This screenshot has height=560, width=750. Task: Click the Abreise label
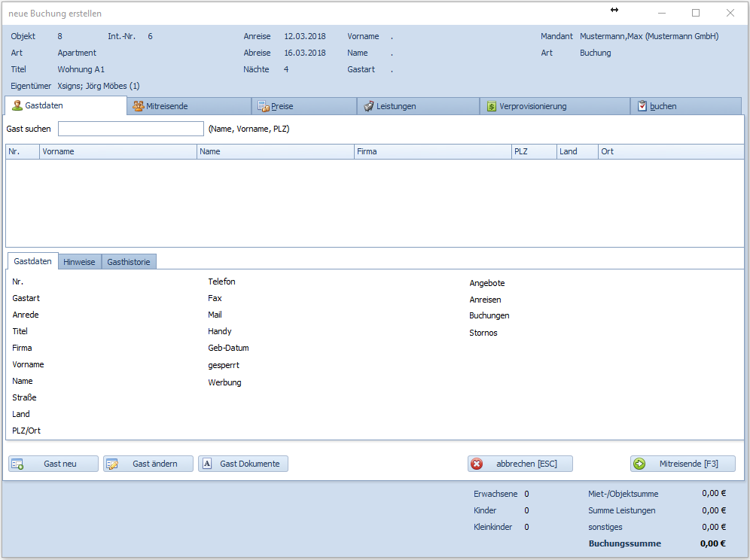[x=257, y=53]
